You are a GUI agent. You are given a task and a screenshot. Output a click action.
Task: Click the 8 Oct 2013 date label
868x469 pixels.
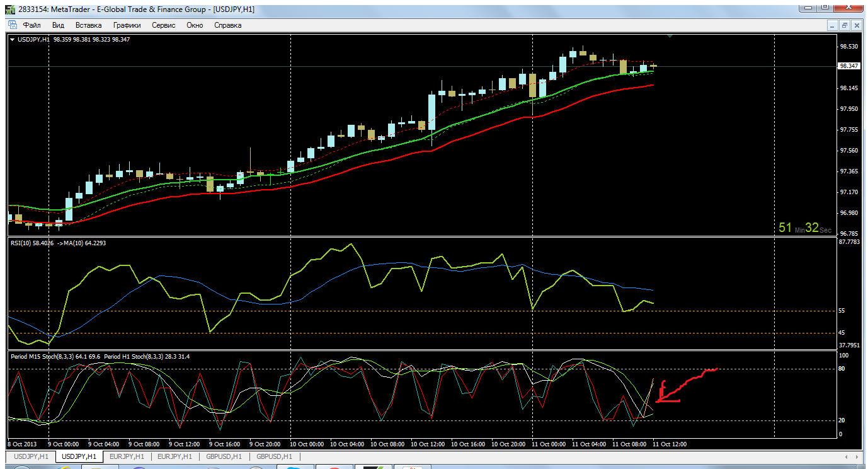[x=22, y=444]
